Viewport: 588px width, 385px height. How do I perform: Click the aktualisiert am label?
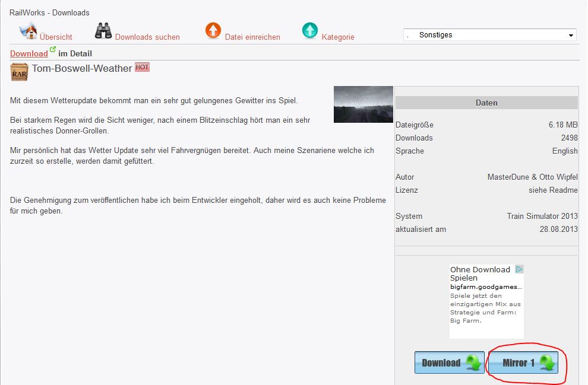(x=421, y=229)
